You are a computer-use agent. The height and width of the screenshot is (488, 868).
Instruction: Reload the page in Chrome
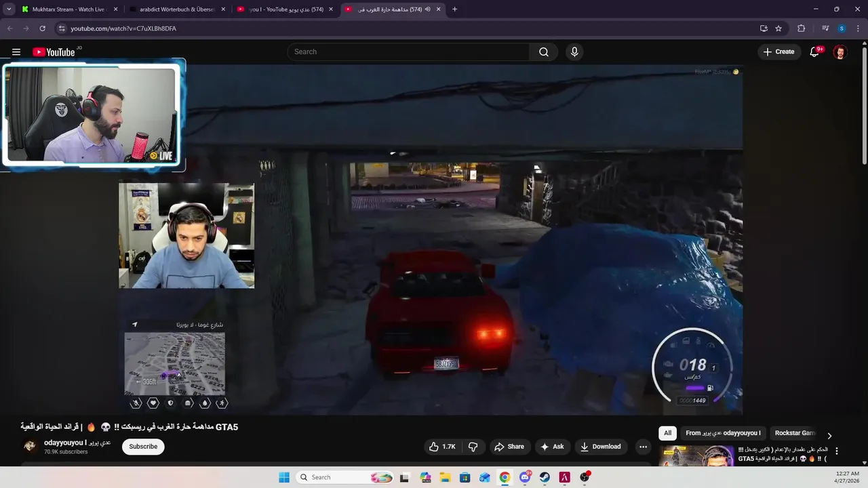coord(42,28)
